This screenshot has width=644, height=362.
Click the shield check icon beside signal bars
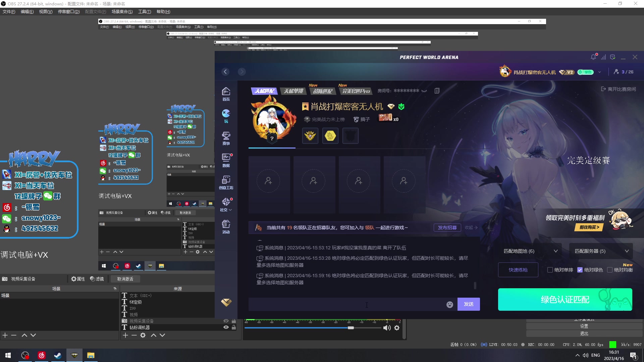pos(613,57)
